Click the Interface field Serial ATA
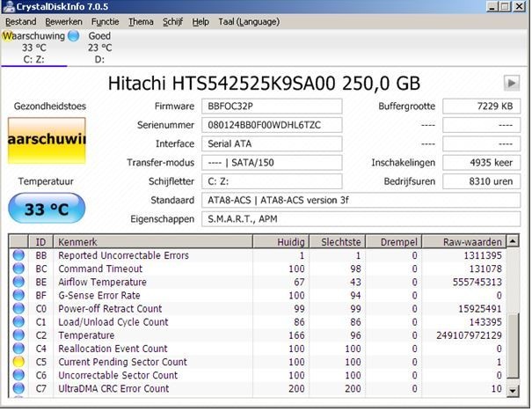Screen dimensions: 532x412 (x=272, y=143)
